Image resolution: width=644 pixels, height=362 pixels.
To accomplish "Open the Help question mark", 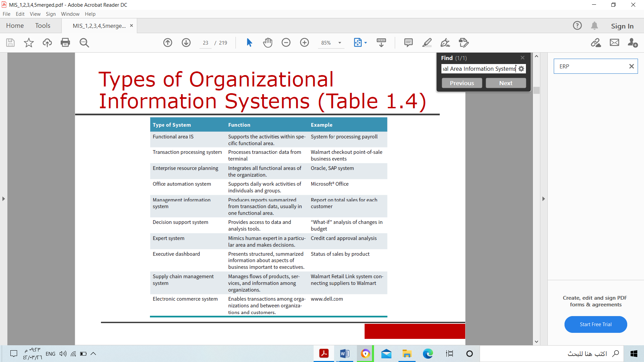I will (577, 25).
